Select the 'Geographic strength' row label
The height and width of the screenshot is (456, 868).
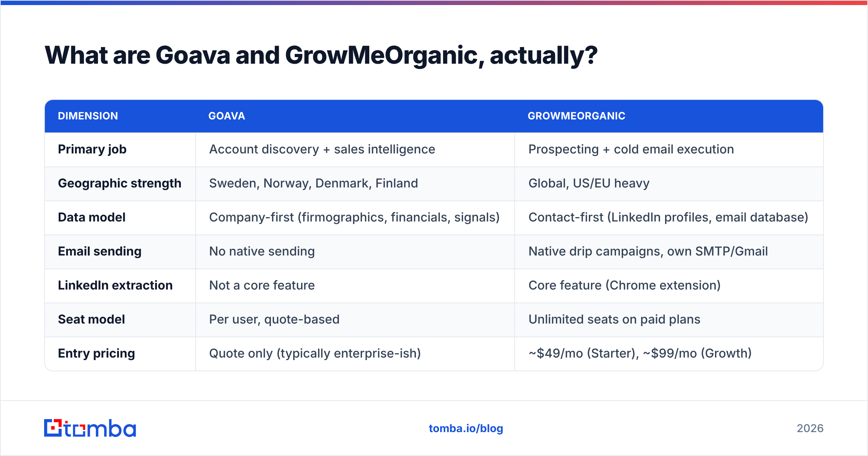(120, 183)
